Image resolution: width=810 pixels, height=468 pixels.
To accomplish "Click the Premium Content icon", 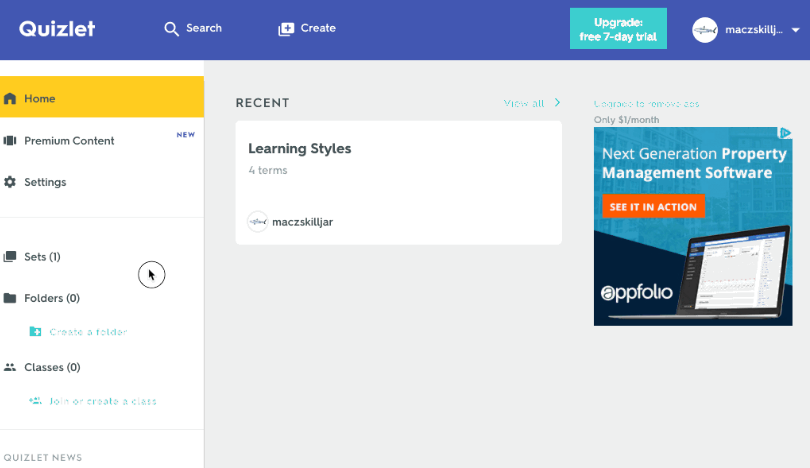I will (x=10, y=141).
